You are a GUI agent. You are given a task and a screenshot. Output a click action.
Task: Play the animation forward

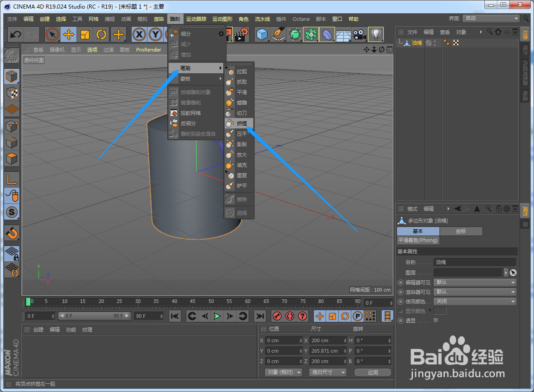[x=217, y=316]
